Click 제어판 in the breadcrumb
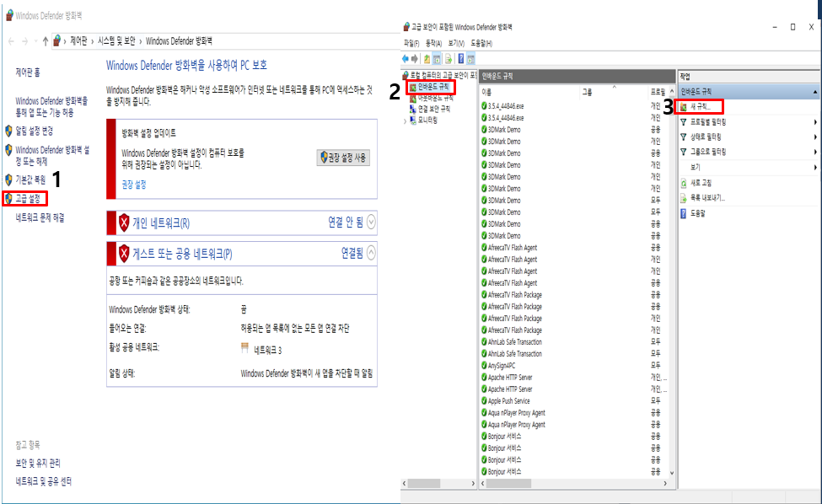 coord(78,40)
